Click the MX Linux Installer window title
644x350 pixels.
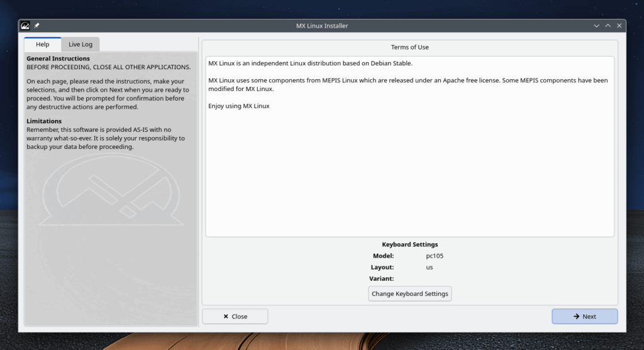click(x=322, y=26)
